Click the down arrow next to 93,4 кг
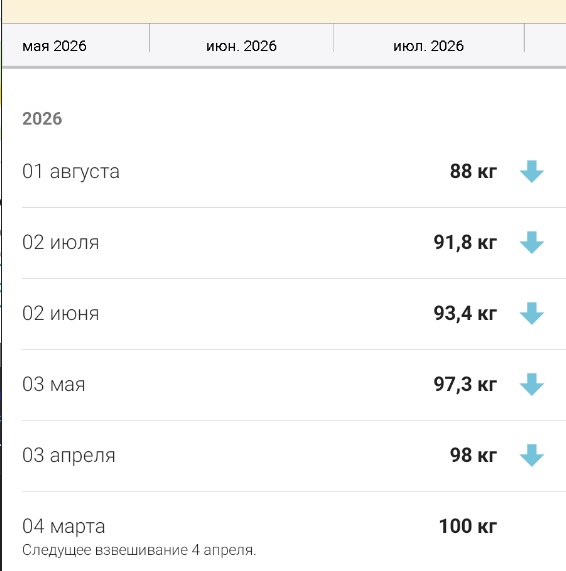Screen dimensions: 566x571 pyautogui.click(x=531, y=314)
